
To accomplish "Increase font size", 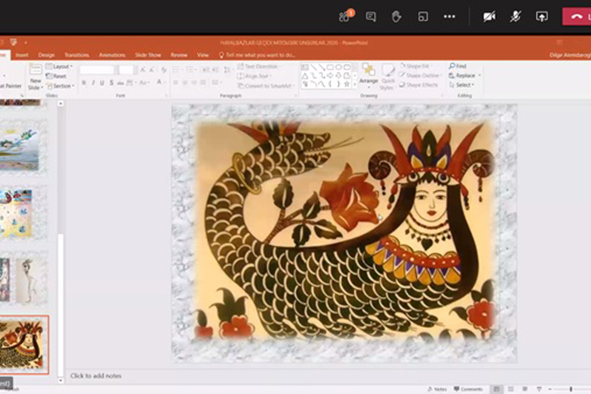I will [x=143, y=70].
